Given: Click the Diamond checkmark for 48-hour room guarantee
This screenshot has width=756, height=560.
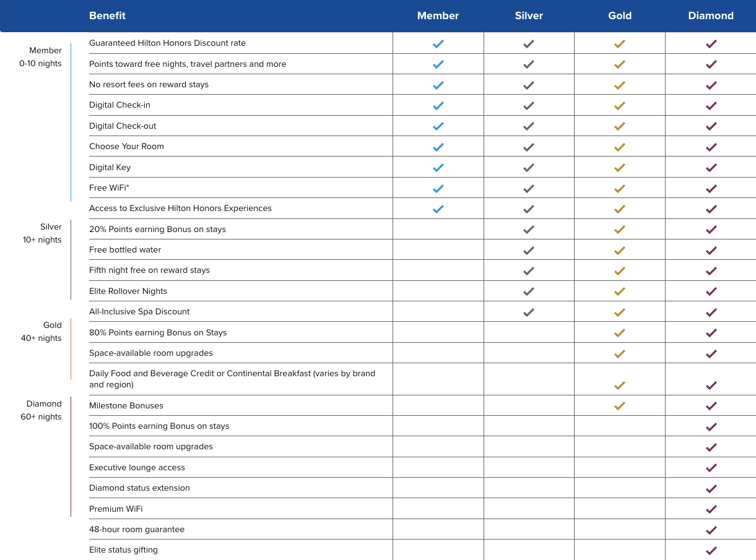Looking at the screenshot, I should click(711, 530).
